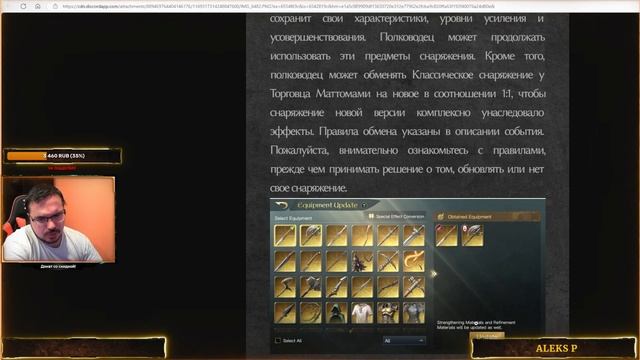Select the large battle axe equipment
Screen dimensions: 640x360
click(x=311, y=235)
